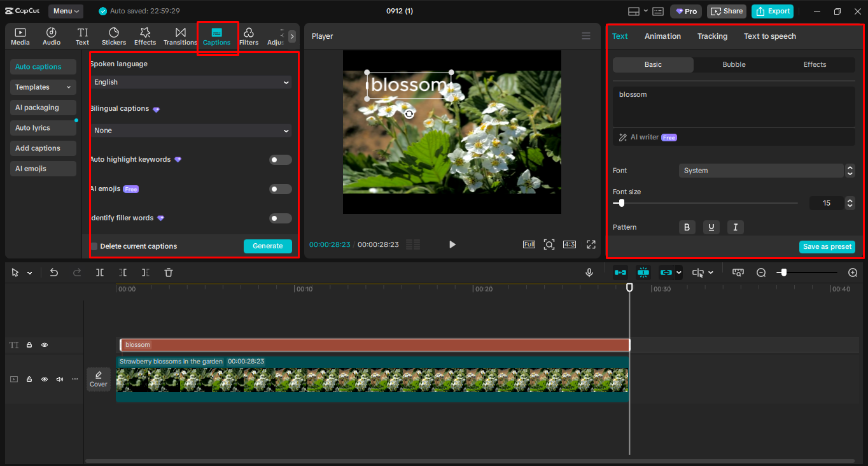Switch to the Bubble tab
Screen dimensions: 868x466
(733, 64)
